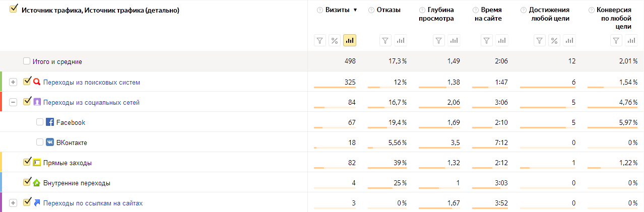Viewport: 644px width, 212px height.
Task: Check the Facebook row checkbox
Action: pos(40,122)
